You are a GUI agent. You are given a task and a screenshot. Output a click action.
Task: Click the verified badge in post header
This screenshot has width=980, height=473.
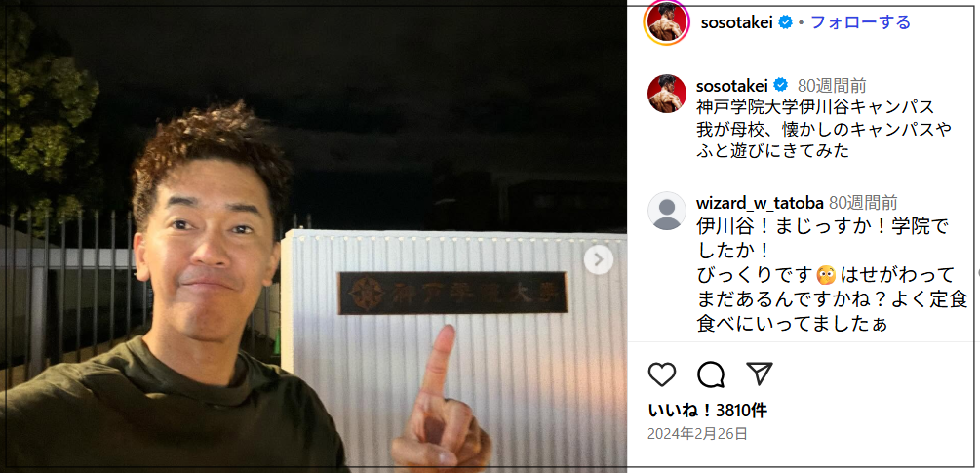click(x=786, y=22)
